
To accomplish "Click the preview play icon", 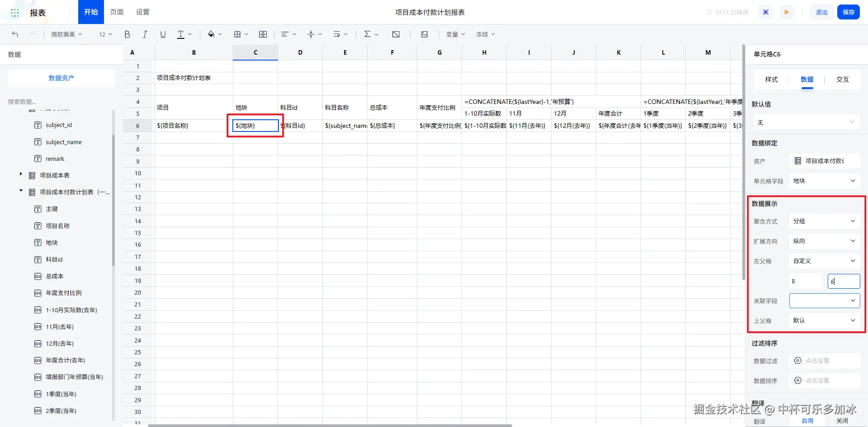I will pyautogui.click(x=787, y=12).
